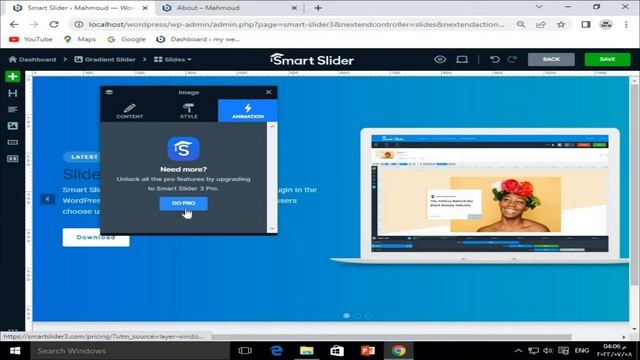This screenshot has height=360, width=640.
Task: Click the BACK button
Action: tap(551, 60)
